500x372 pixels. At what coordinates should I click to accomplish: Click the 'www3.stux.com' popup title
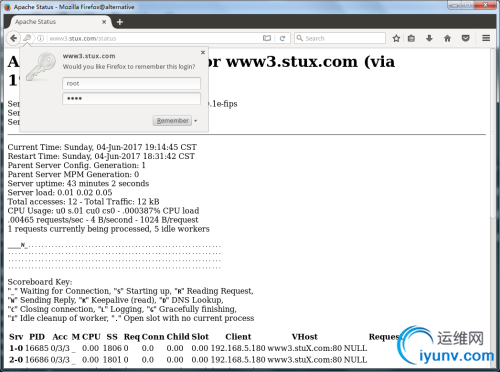click(x=89, y=56)
